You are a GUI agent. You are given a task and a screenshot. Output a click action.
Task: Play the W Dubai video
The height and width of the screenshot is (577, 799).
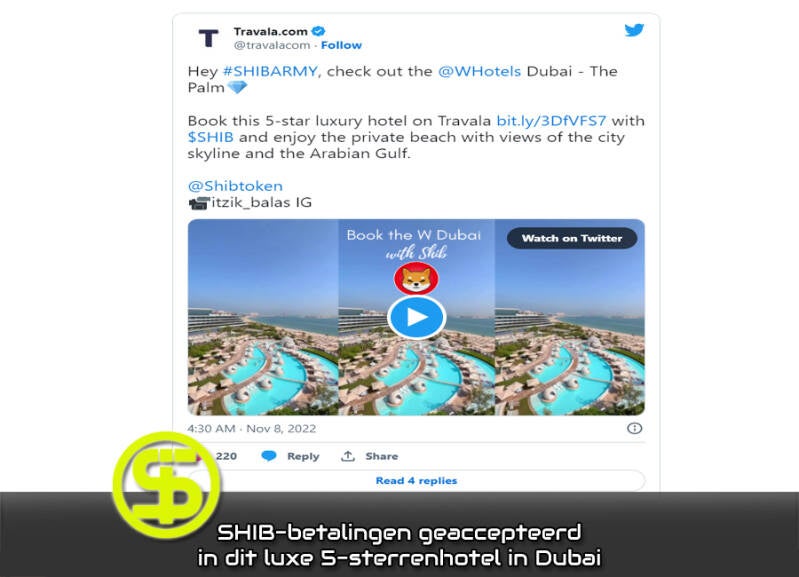[417, 317]
